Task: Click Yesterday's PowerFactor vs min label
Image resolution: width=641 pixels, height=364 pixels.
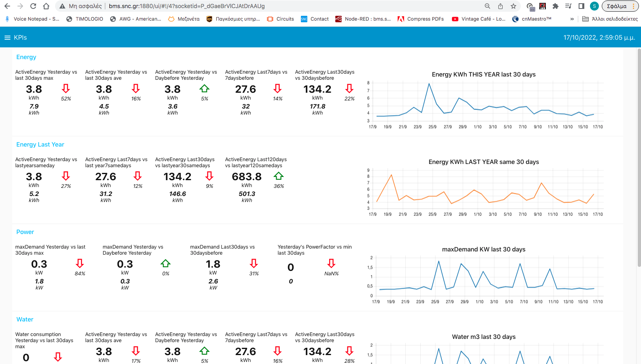Action: coord(315,250)
